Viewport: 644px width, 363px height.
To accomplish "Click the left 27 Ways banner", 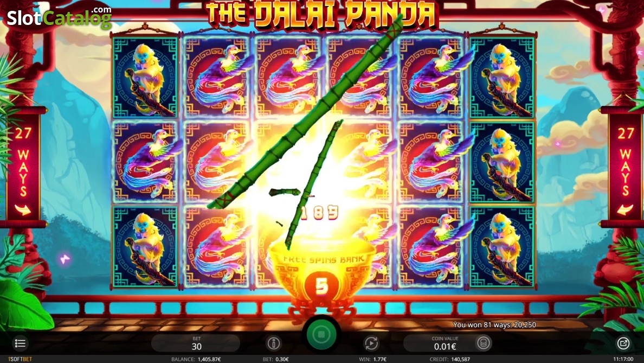I will coord(23,167).
